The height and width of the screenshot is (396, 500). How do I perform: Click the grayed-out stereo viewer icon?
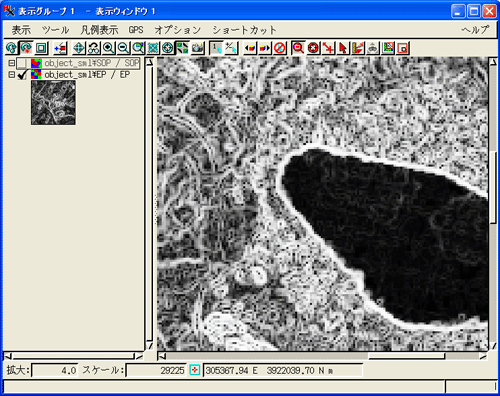[x=373, y=48]
